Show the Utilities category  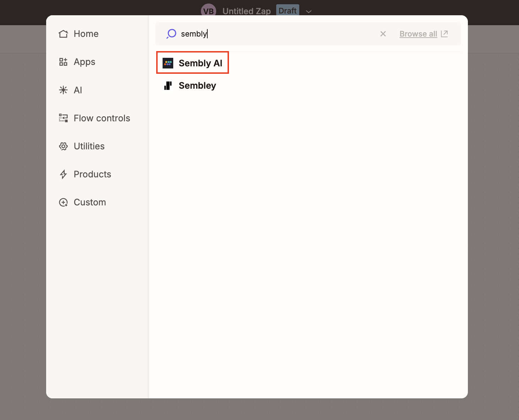point(82,146)
